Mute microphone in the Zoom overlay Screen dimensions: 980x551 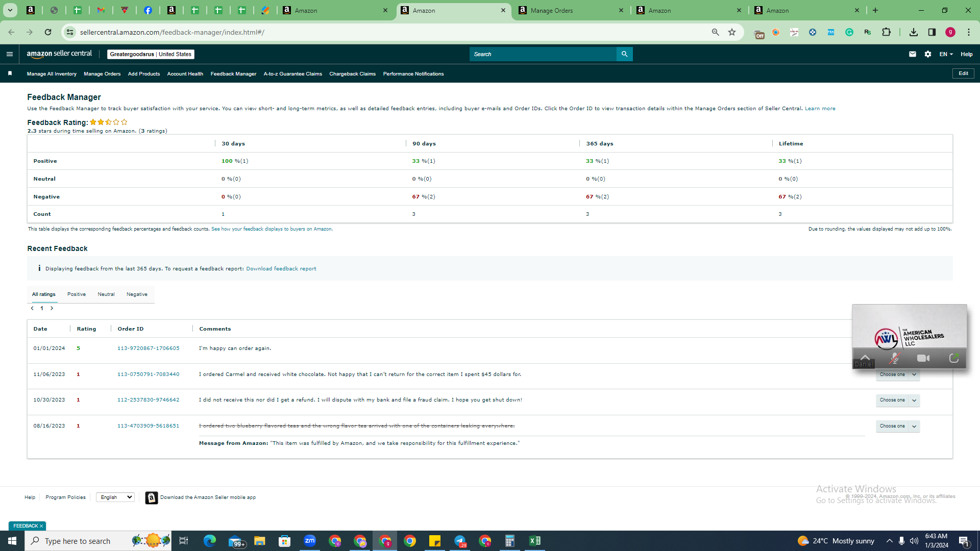[894, 358]
